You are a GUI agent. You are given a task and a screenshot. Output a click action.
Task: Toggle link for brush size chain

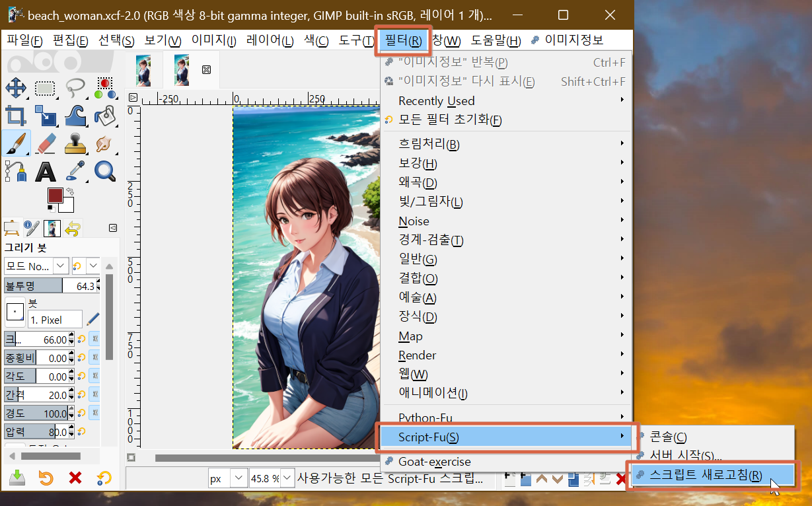[94, 340]
